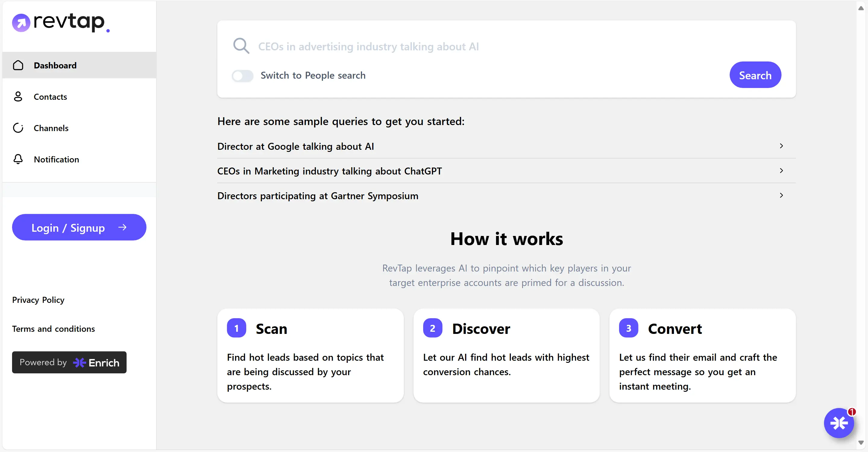Click the Contacts person icon

(18, 97)
